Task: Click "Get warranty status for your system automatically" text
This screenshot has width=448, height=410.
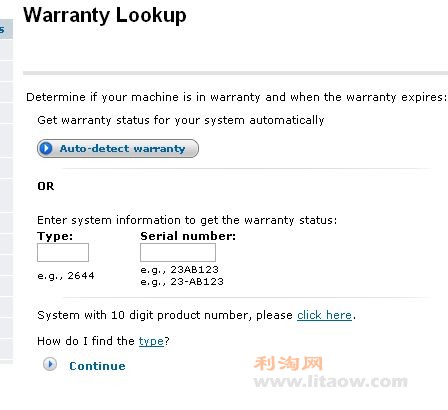Action: (x=181, y=120)
